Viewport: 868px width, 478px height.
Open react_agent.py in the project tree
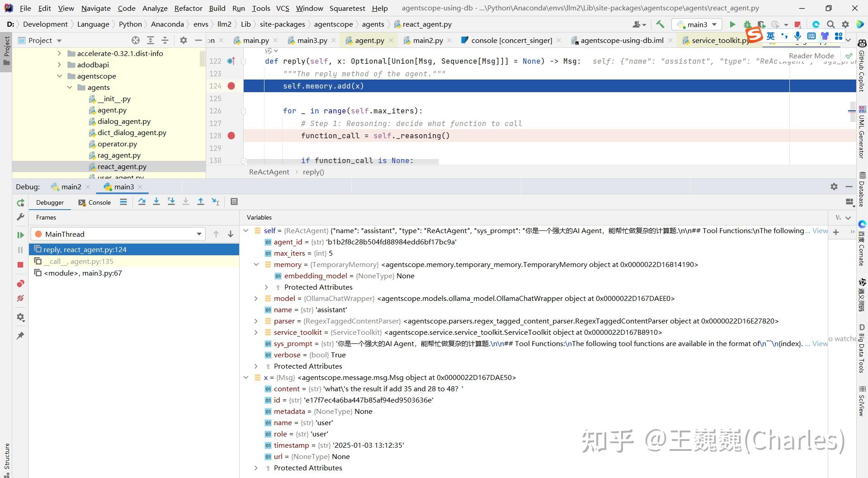pos(122,166)
